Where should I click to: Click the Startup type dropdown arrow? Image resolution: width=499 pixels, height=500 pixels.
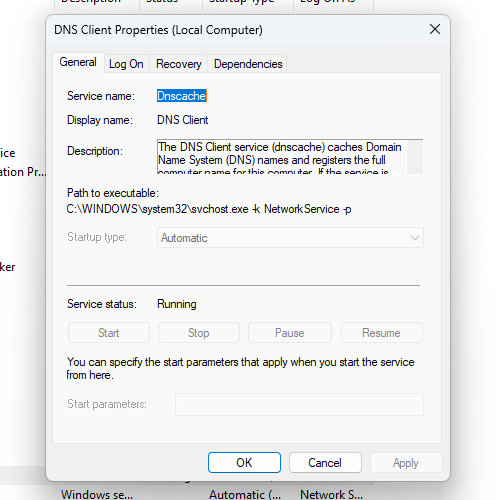pos(415,238)
